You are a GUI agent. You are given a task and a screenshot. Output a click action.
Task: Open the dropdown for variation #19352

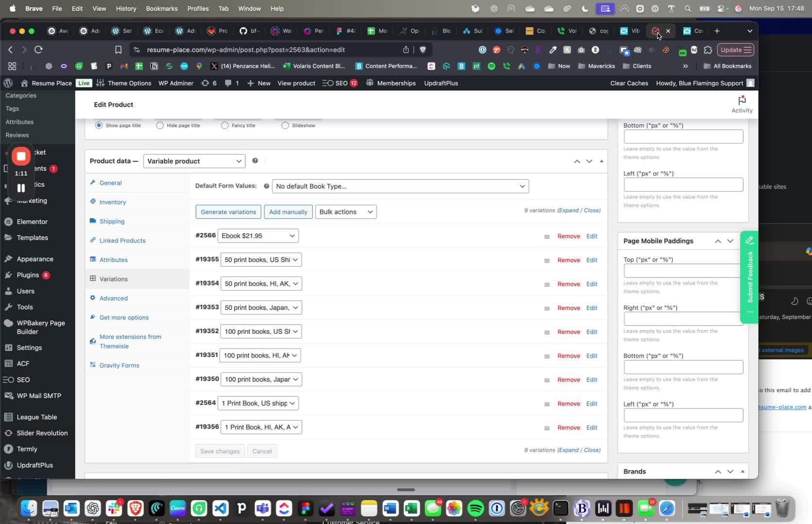pos(261,331)
